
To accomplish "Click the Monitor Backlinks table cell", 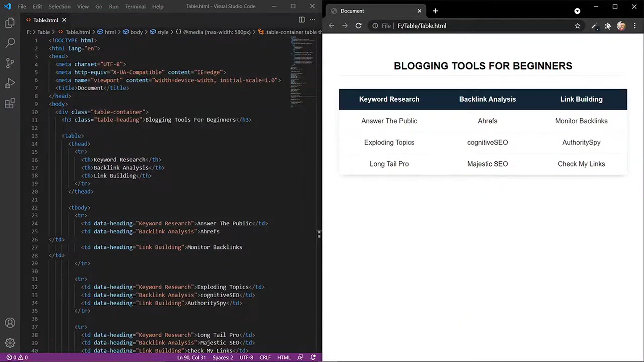I will point(581,121).
